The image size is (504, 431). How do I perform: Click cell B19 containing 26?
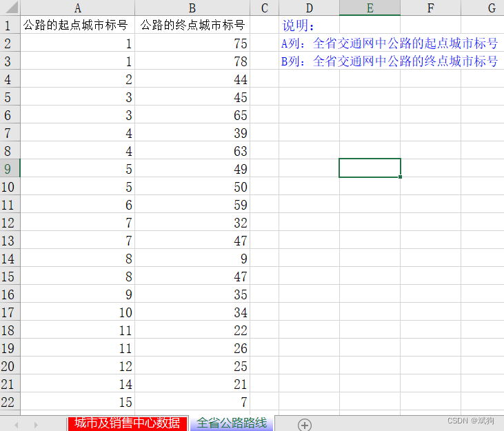pyautogui.click(x=192, y=348)
